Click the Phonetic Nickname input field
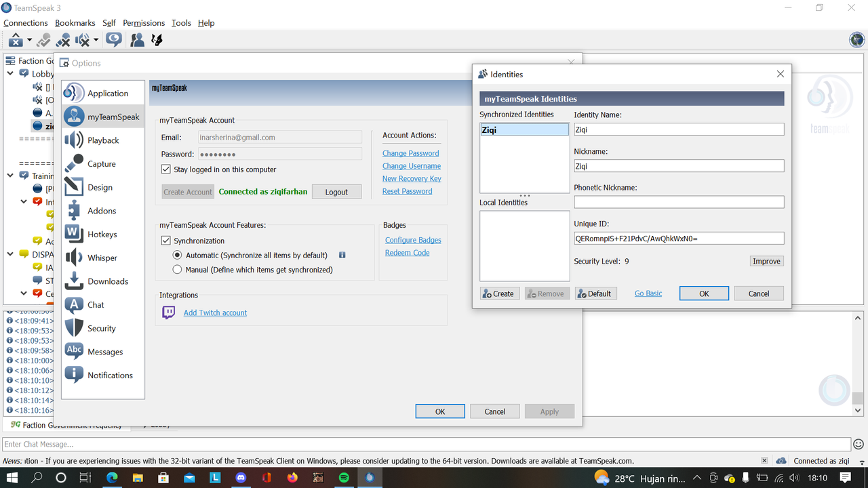This screenshot has height=488, width=868. [x=679, y=202]
